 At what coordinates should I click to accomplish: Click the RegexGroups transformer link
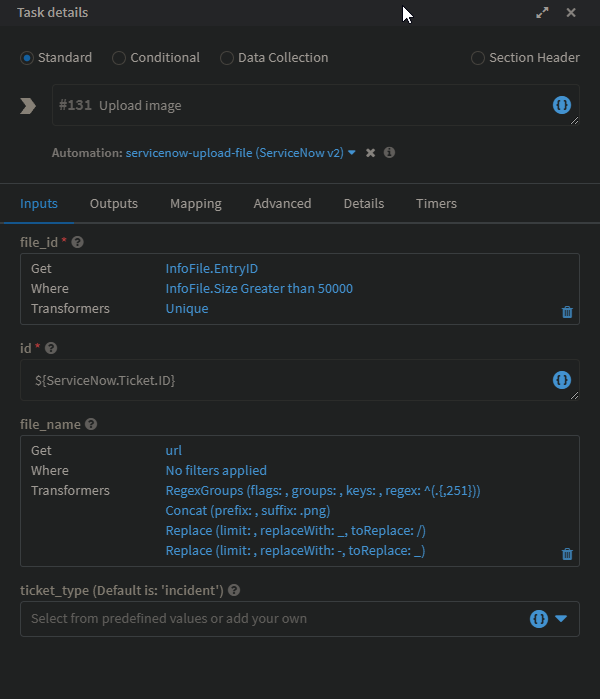tap(323, 490)
